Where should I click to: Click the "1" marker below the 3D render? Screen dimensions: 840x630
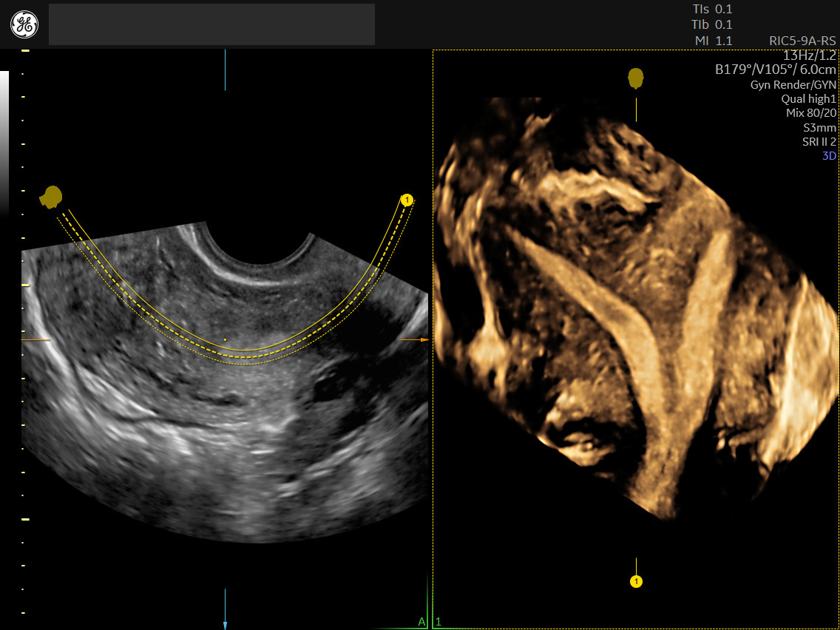coord(634,581)
